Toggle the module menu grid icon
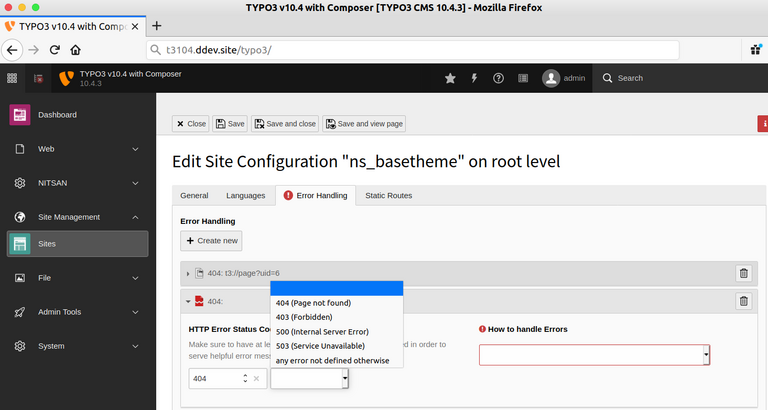 click(12, 78)
